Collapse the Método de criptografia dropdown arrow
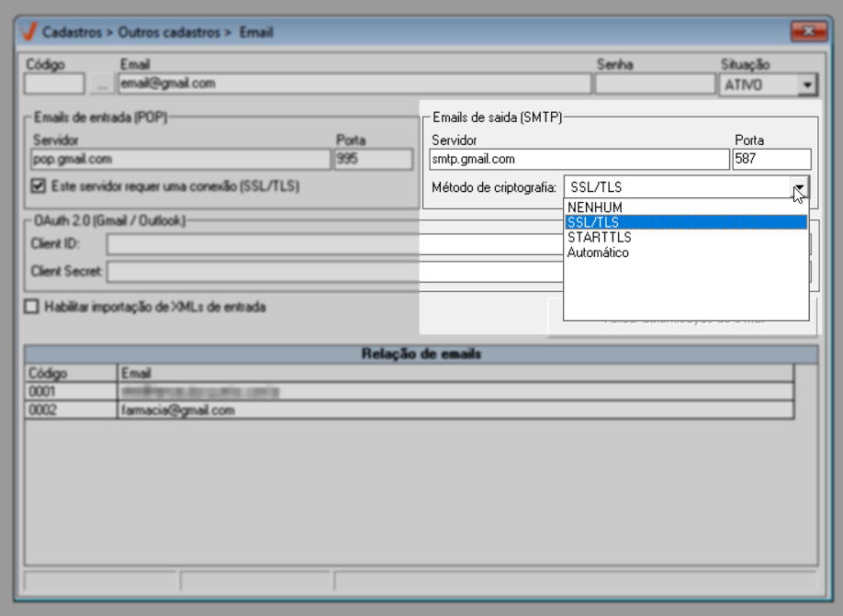843x616 pixels. click(x=800, y=187)
